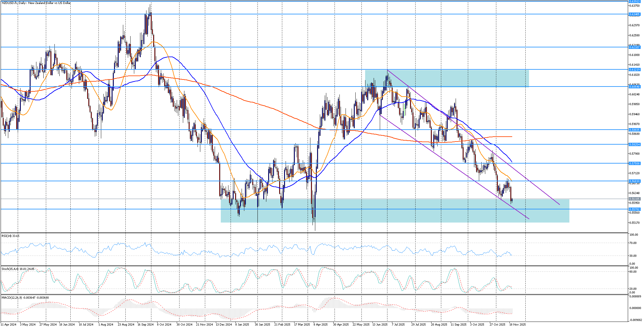Click the 8 Apr 2025 date label
Image resolution: width=644 pixels, height=328 pixels.
[320, 324]
